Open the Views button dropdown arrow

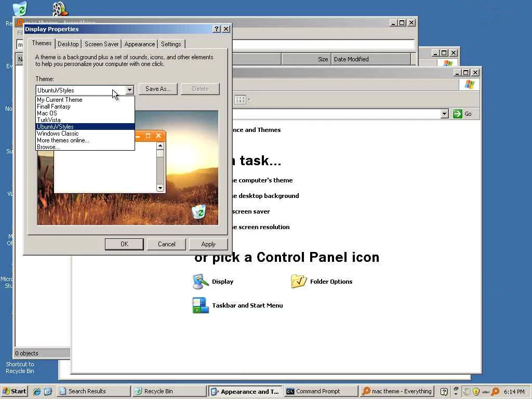(249, 100)
